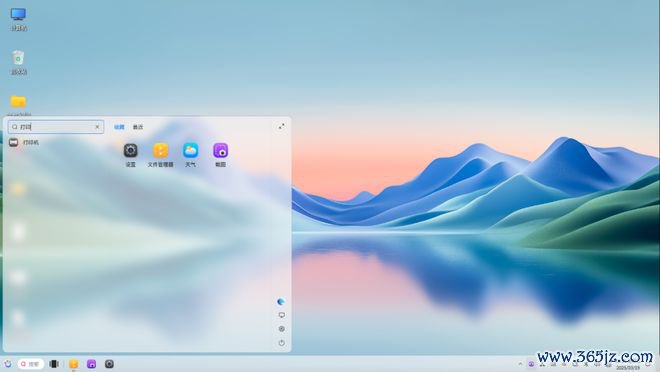Launch the Settings gear app in launcher
This screenshot has height=372, width=660.
coord(130,154)
